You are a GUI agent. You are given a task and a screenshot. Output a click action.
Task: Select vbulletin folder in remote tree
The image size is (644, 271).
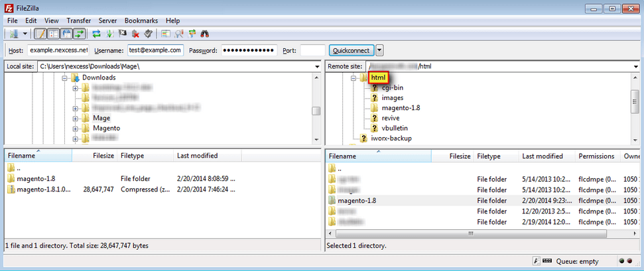[x=394, y=128]
